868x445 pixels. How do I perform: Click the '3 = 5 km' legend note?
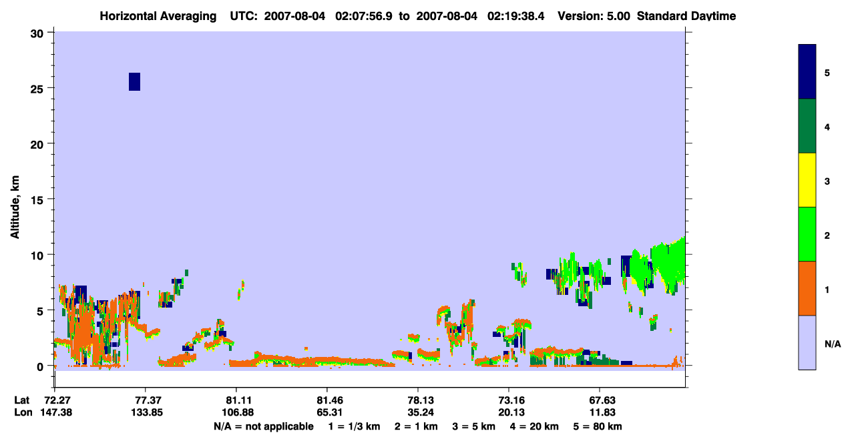(474, 427)
